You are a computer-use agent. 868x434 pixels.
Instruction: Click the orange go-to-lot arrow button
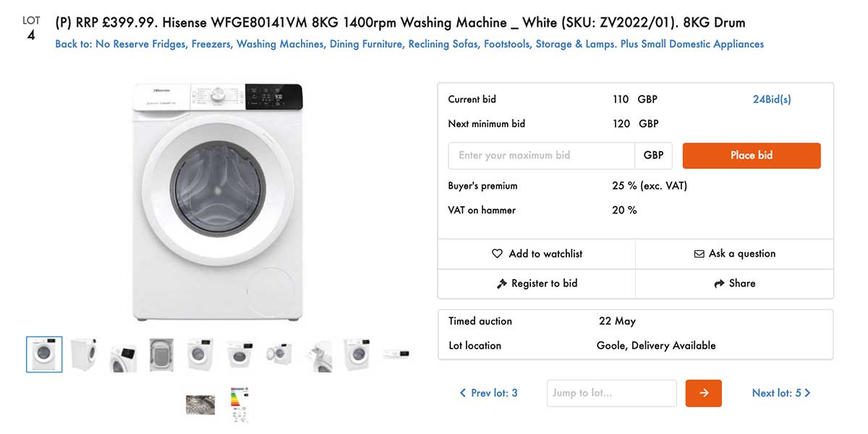[x=703, y=393]
